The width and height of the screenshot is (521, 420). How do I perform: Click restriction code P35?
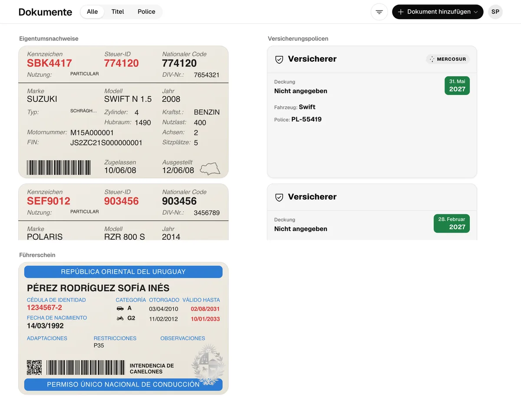tap(99, 346)
